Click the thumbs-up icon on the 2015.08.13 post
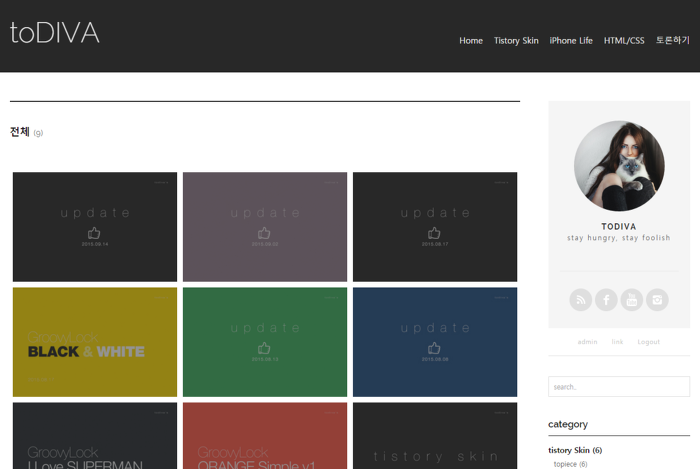The height and width of the screenshot is (469, 700). tap(264, 348)
